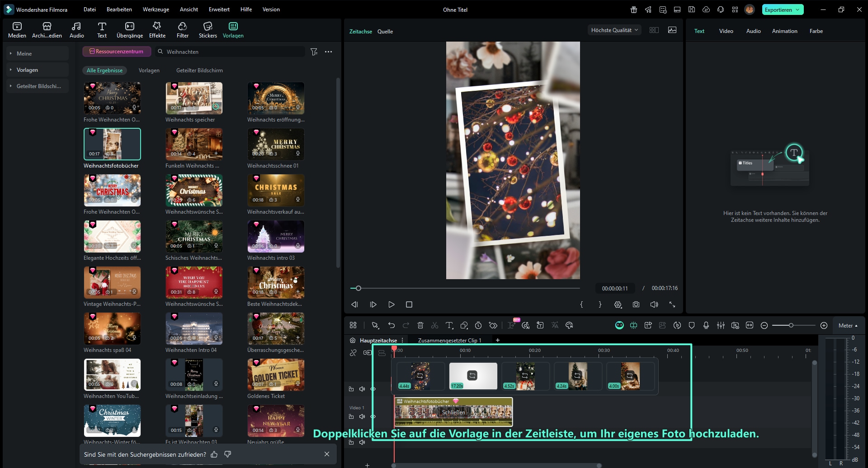Open the Werkzeuge menu

click(156, 9)
